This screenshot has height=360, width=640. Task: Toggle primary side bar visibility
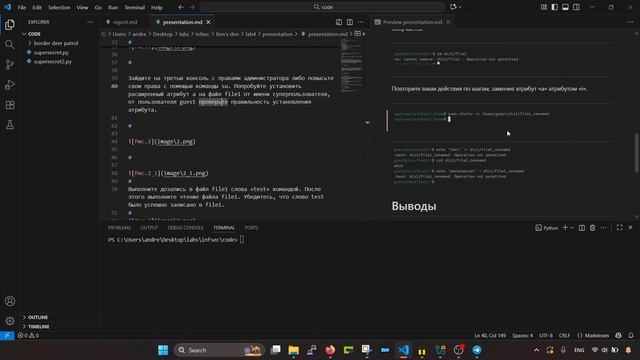click(x=555, y=7)
